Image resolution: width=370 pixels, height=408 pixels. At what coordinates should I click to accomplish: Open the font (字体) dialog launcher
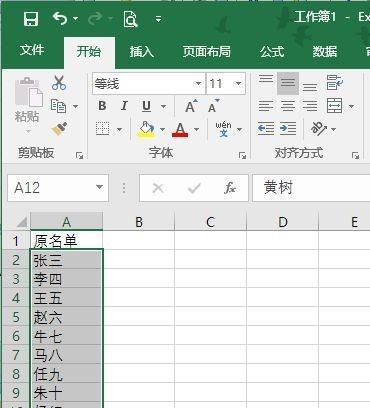(x=243, y=155)
